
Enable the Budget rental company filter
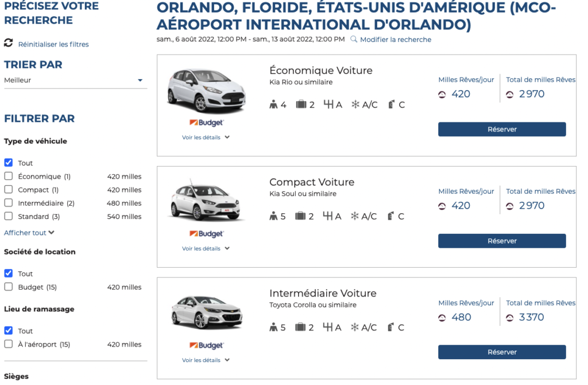(x=7, y=287)
